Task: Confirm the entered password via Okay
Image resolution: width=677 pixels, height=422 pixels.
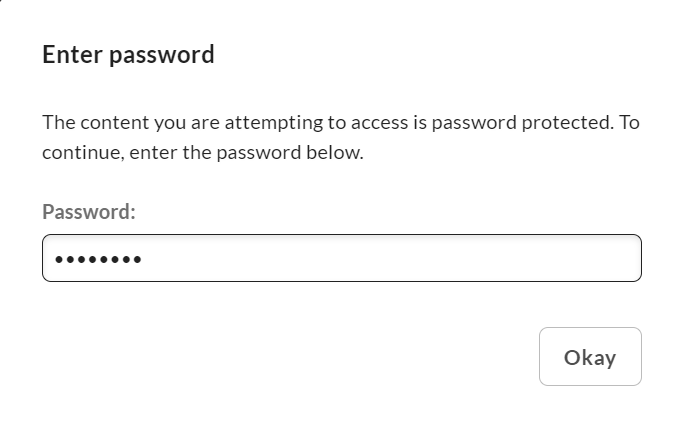Action: [x=590, y=357]
